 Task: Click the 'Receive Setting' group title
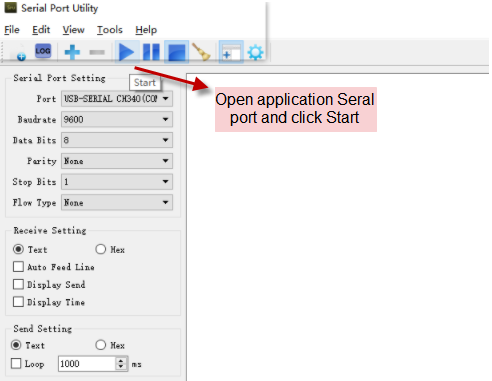[x=50, y=231]
